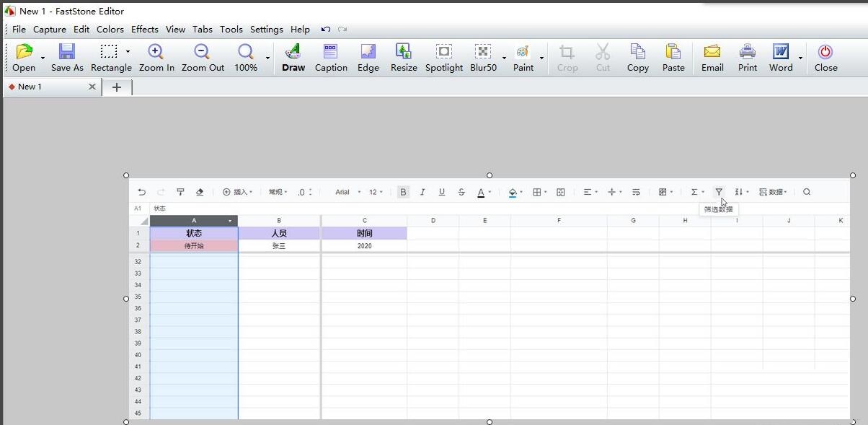This screenshot has width=868, height=425.
Task: Click the spreadsheet search magnifier icon
Action: [807, 192]
